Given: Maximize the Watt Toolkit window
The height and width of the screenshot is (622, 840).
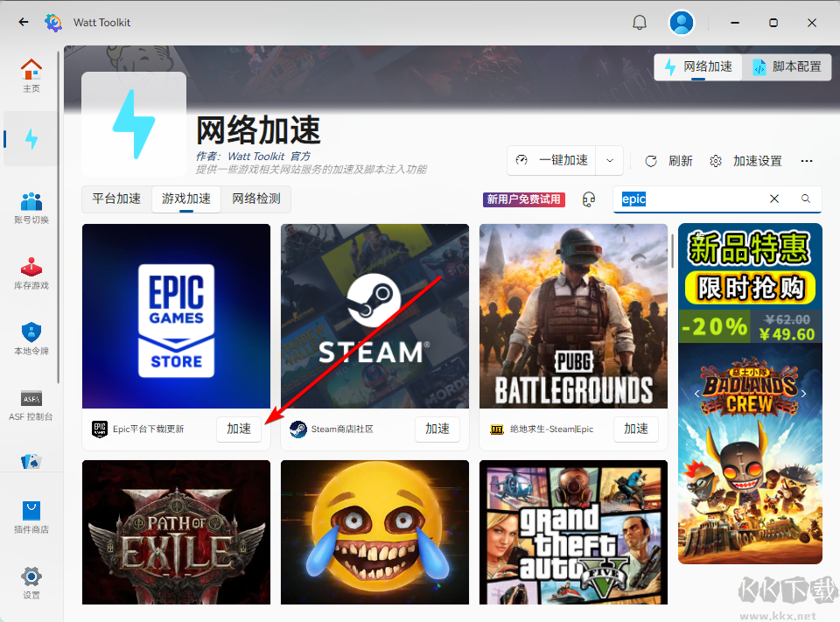Looking at the screenshot, I should tap(773, 23).
